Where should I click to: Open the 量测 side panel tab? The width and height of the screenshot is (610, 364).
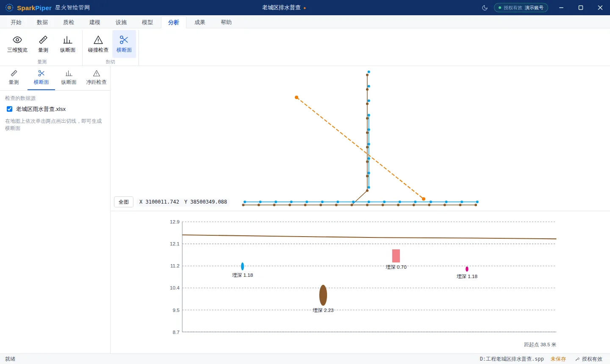pyautogui.click(x=14, y=78)
